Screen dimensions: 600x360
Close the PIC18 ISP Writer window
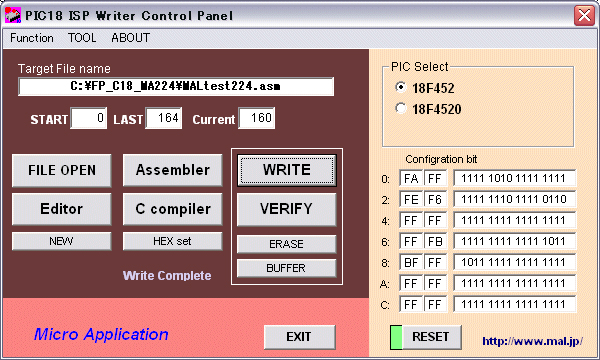[584, 16]
